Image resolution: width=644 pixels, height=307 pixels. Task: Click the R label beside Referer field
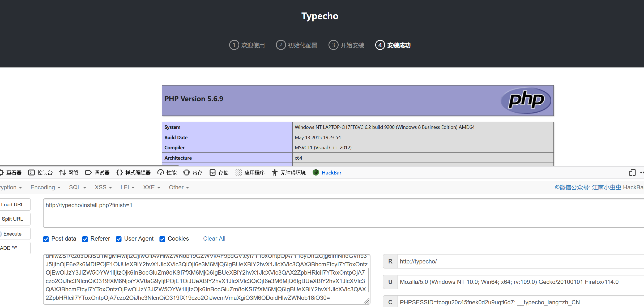click(390, 262)
